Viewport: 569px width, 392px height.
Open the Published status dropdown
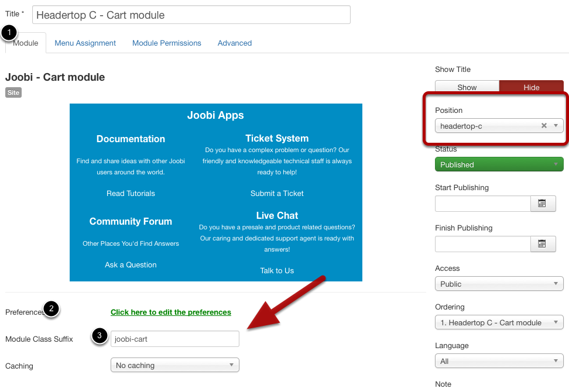(499, 164)
